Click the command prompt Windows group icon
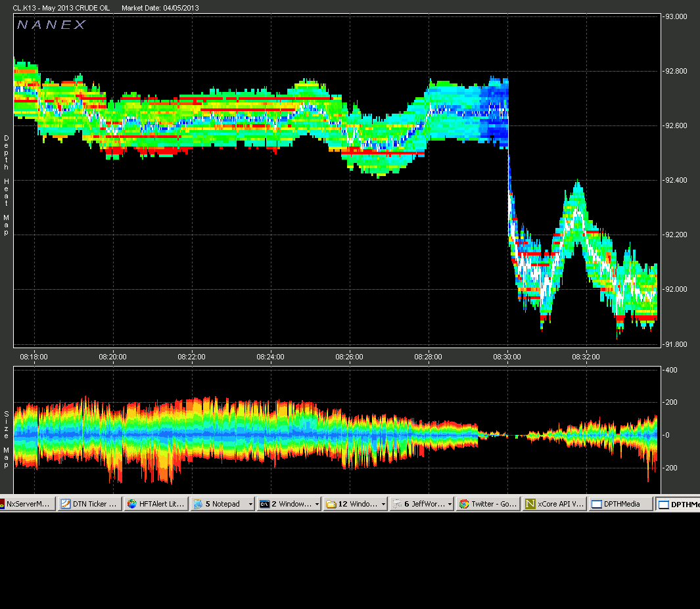The image size is (700, 609). (264, 504)
